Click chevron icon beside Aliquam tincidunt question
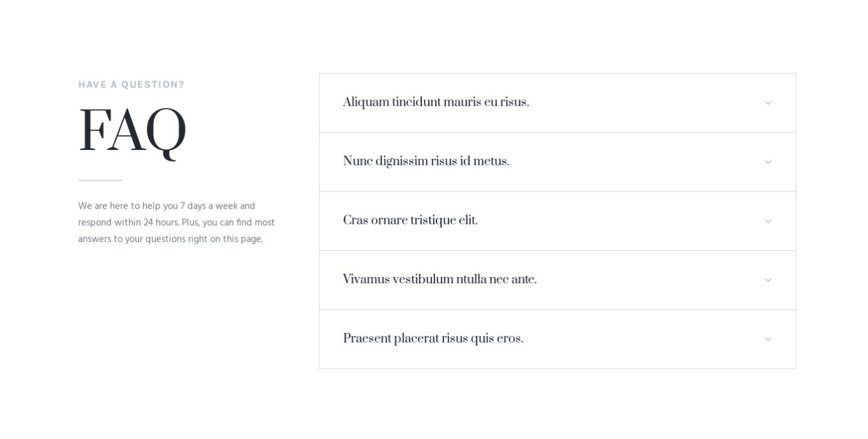The height and width of the screenshot is (439, 868). pyautogui.click(x=768, y=103)
